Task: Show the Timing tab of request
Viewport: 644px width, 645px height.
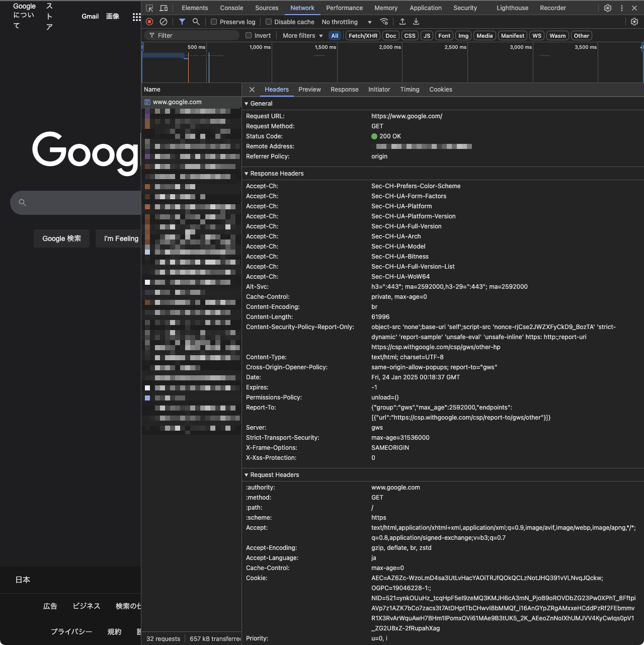Action: click(x=410, y=90)
